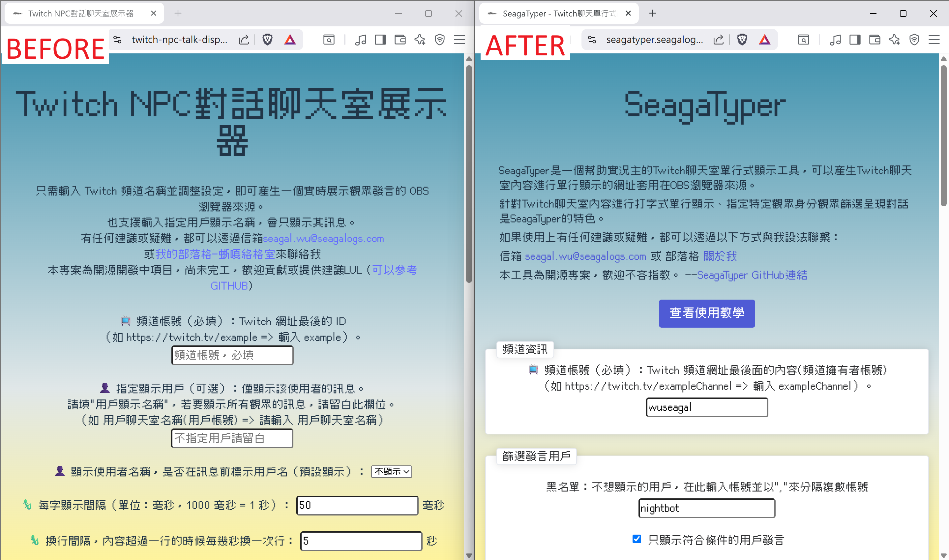Viewport: 949px width, 560px height.
Task: Click site settings icon in left address bar
Action: click(118, 40)
